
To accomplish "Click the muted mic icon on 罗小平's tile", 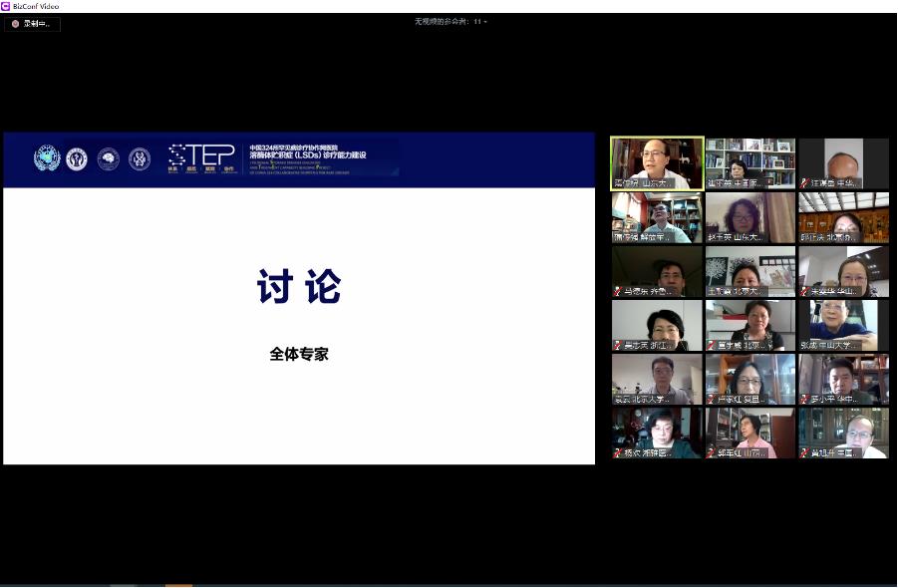I will (x=803, y=399).
